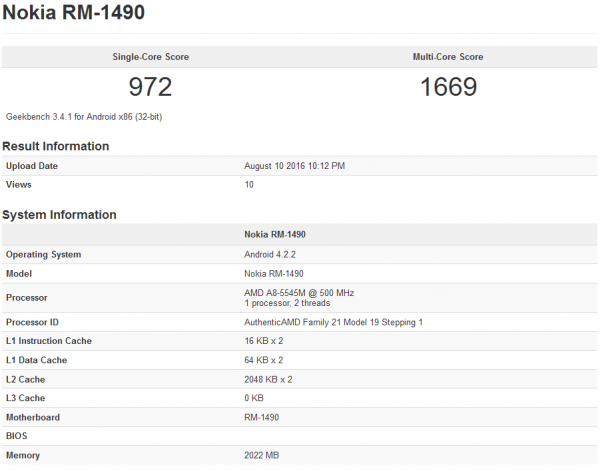
Task: Click the 972 single-core score value
Action: coord(150,87)
